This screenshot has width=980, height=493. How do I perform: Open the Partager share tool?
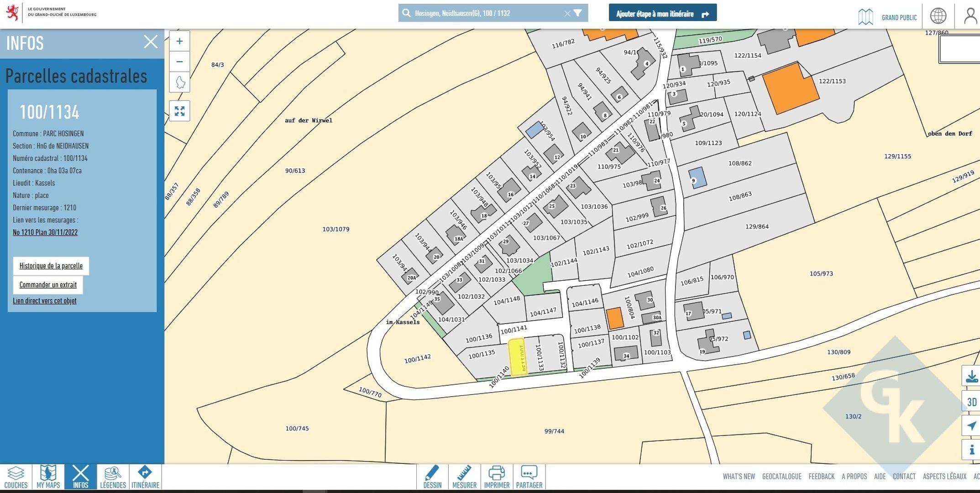[x=529, y=477]
